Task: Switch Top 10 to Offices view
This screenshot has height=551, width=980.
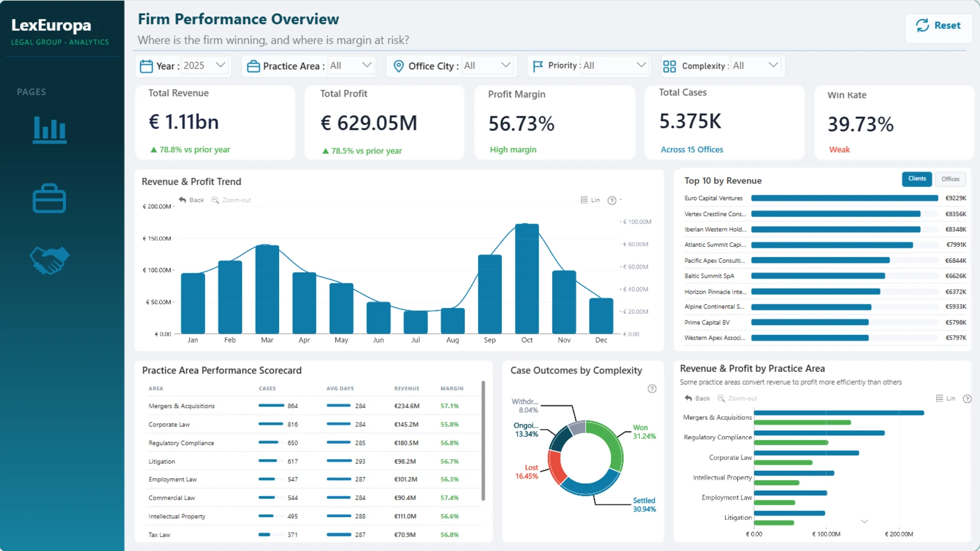Action: pyautogui.click(x=950, y=179)
